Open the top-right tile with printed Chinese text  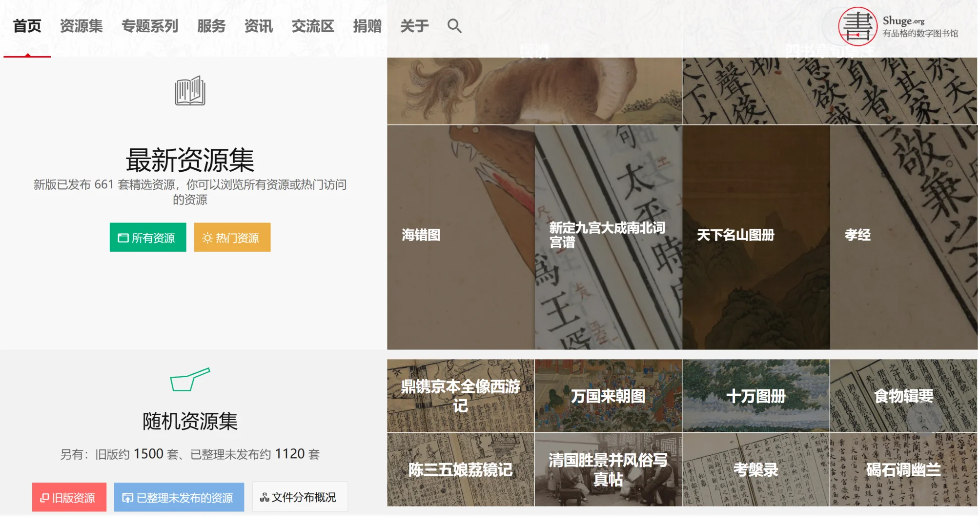830,91
